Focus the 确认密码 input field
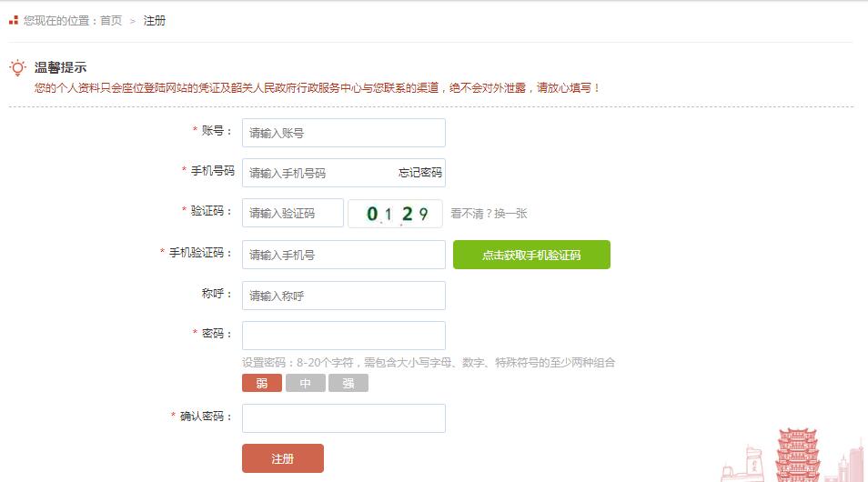 tap(344, 418)
